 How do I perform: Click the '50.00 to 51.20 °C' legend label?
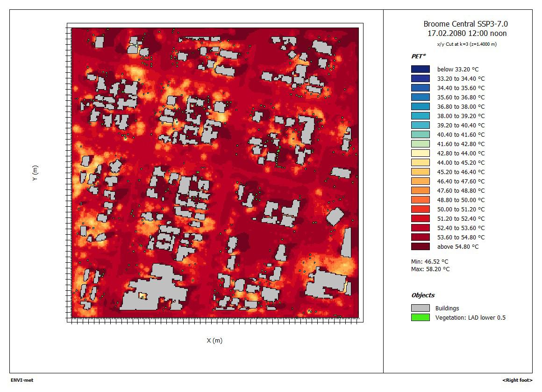point(461,209)
